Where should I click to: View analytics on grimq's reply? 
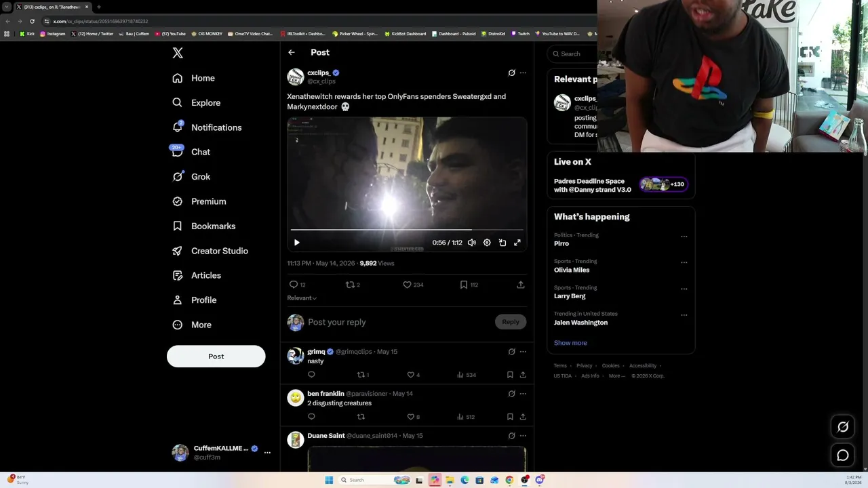pyautogui.click(x=466, y=375)
